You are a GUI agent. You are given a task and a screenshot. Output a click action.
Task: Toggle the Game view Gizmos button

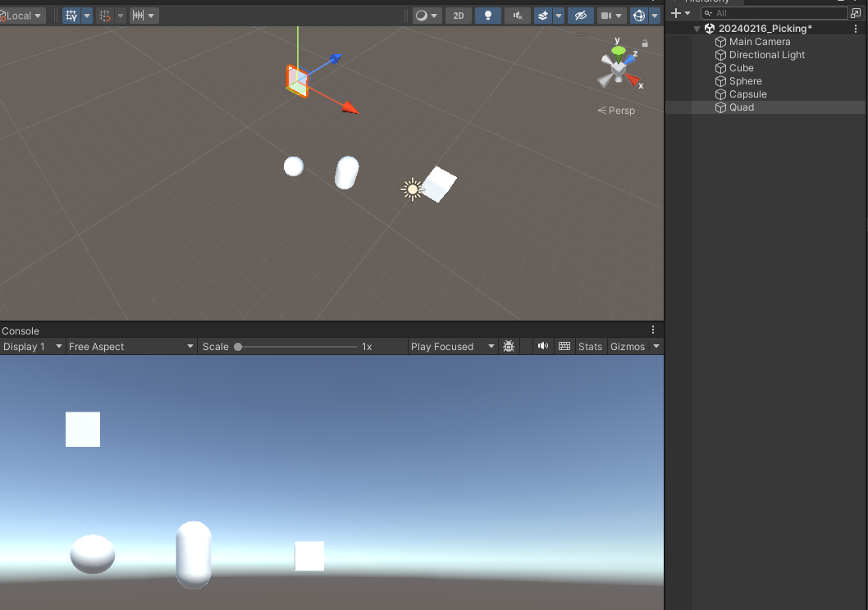628,346
